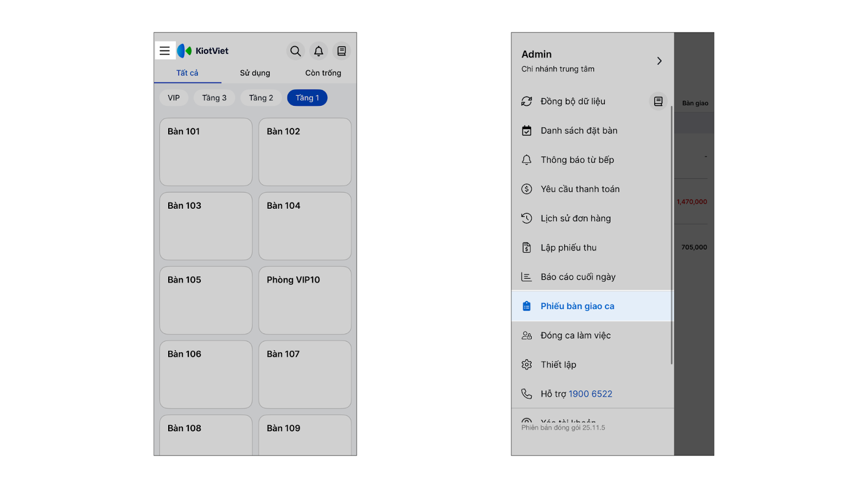The width and height of the screenshot is (868, 488).
Task: Click the dollar icon for Yêu cầu thanh toán
Action: pyautogui.click(x=527, y=189)
